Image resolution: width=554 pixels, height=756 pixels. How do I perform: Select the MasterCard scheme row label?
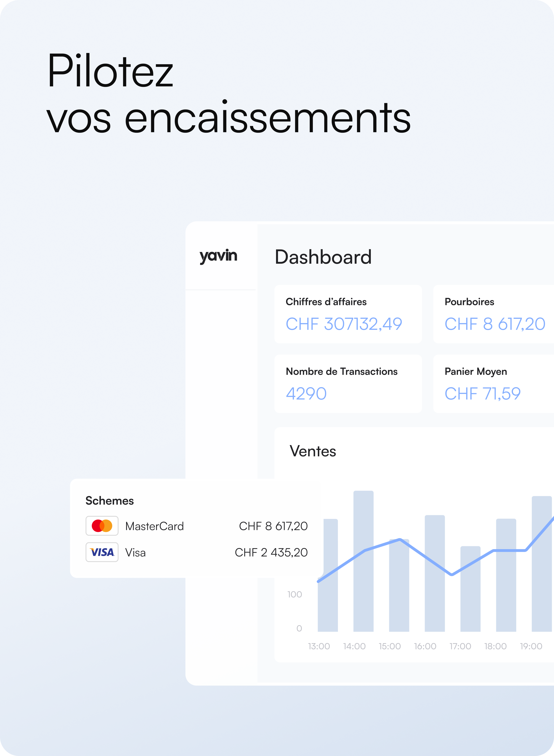point(154,526)
